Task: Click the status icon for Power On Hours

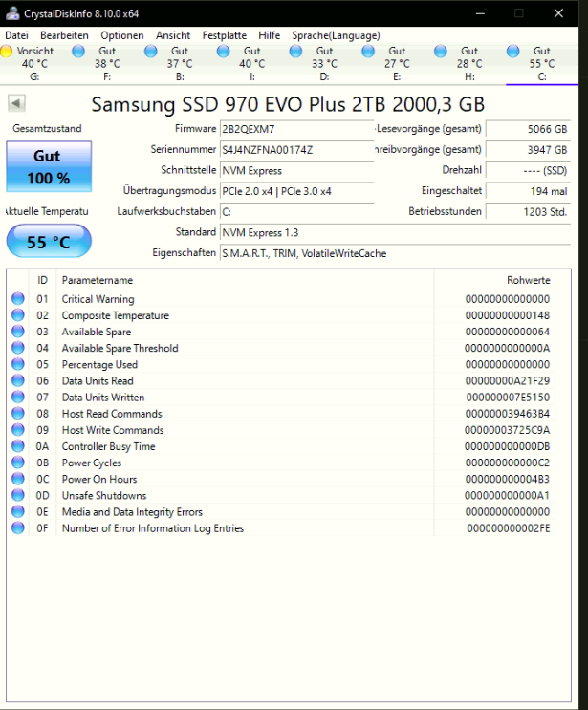Action: tap(17, 479)
